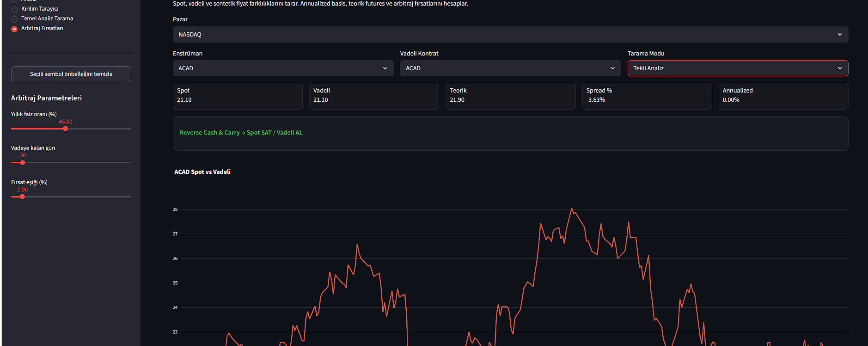This screenshot has height=346, width=868.
Task: Select the Kırılım Tarayıcı radio option
Action: tap(14, 9)
